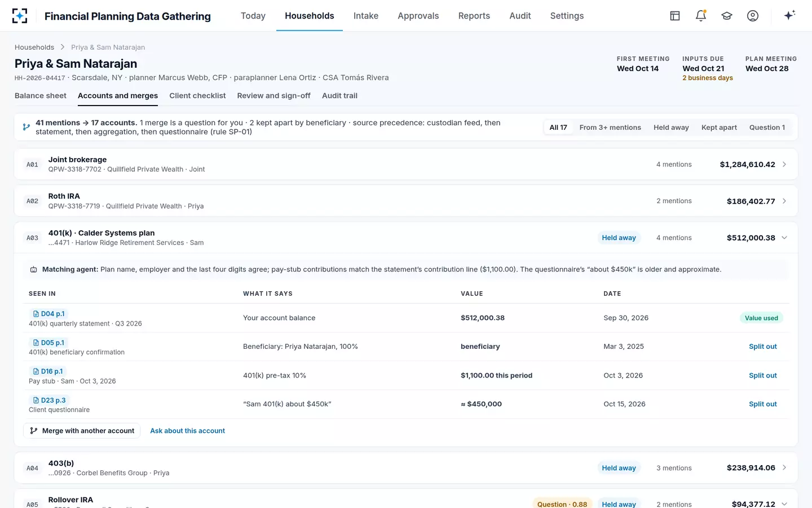Filter by Question 1
Image resolution: width=812 pixels, height=508 pixels.
[x=767, y=128]
